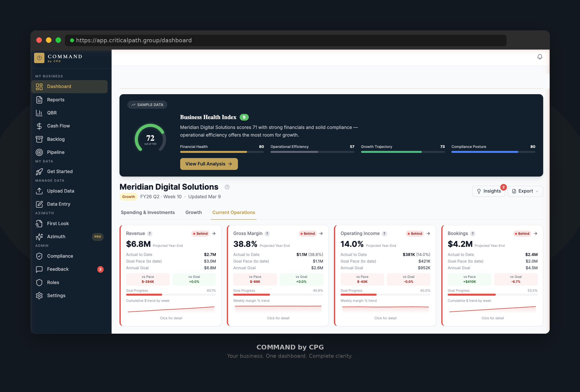Select the Upload Data arrow icon

[39, 191]
